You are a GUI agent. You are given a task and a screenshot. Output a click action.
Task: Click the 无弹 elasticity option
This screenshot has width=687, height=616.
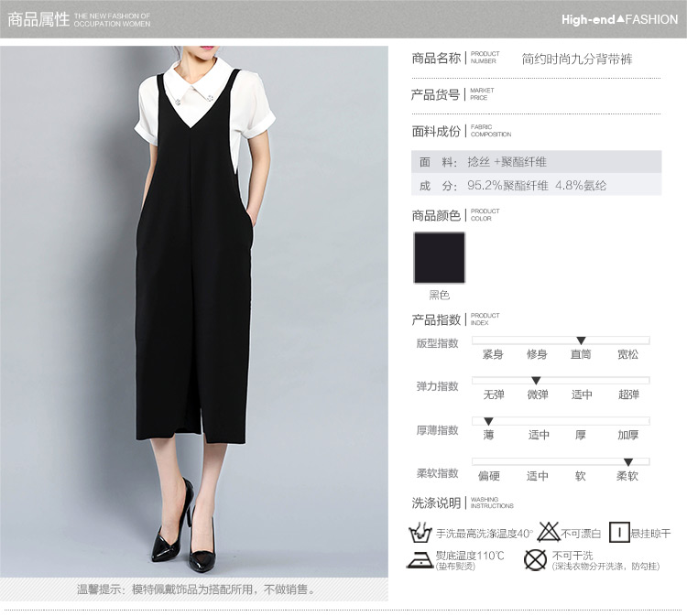494,394
